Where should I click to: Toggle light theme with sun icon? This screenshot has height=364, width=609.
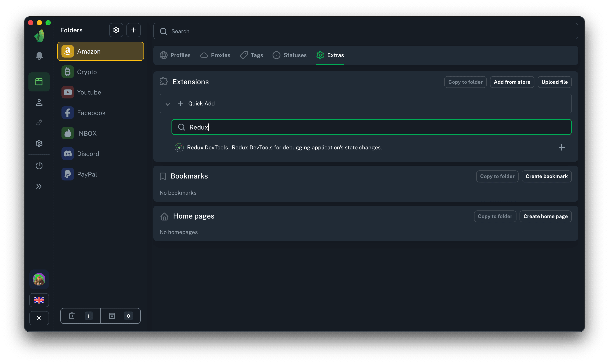tap(39, 318)
